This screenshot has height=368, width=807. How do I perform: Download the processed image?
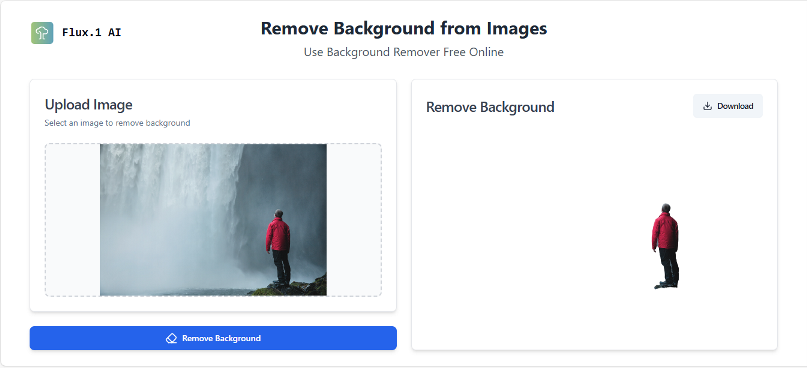(728, 106)
